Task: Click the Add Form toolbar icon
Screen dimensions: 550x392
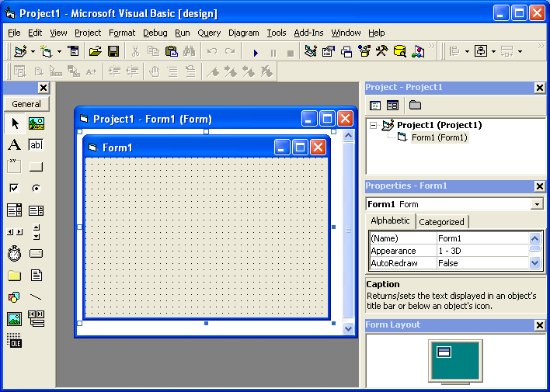Action: pyautogui.click(x=46, y=51)
